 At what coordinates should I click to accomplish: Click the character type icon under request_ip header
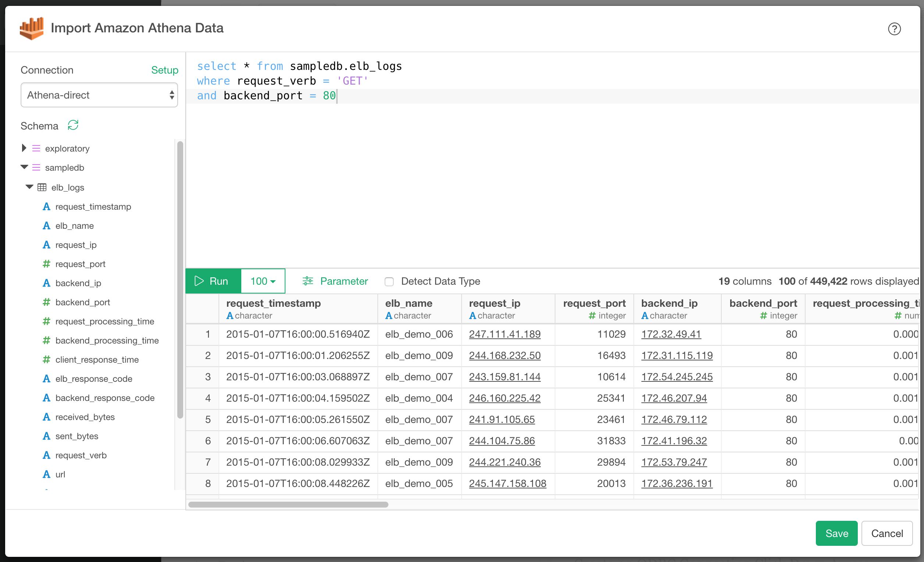(x=473, y=316)
